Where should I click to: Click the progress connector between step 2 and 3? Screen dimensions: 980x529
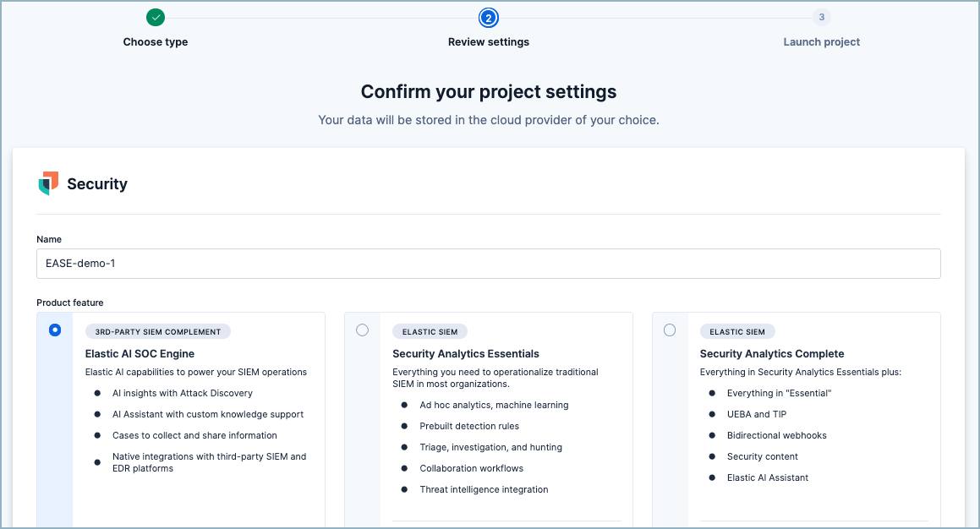[x=655, y=17]
